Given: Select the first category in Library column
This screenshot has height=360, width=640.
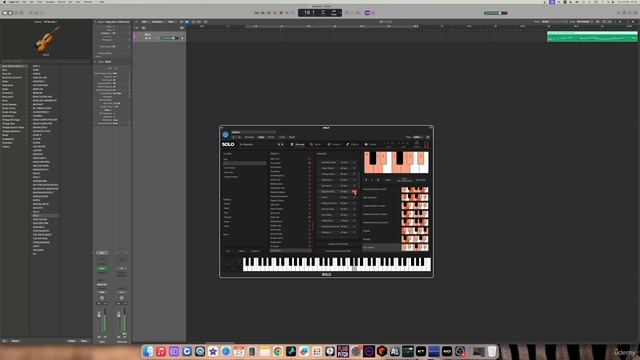Looking at the screenshot, I should (14, 66).
